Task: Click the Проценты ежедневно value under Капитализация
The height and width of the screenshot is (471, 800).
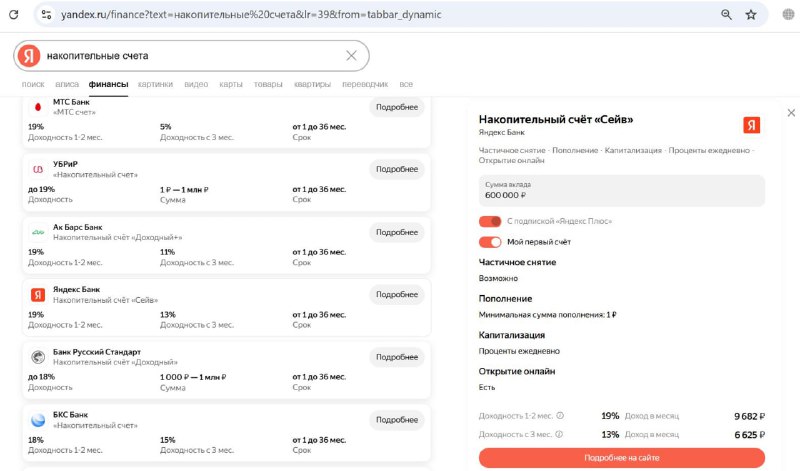Action: click(x=519, y=351)
